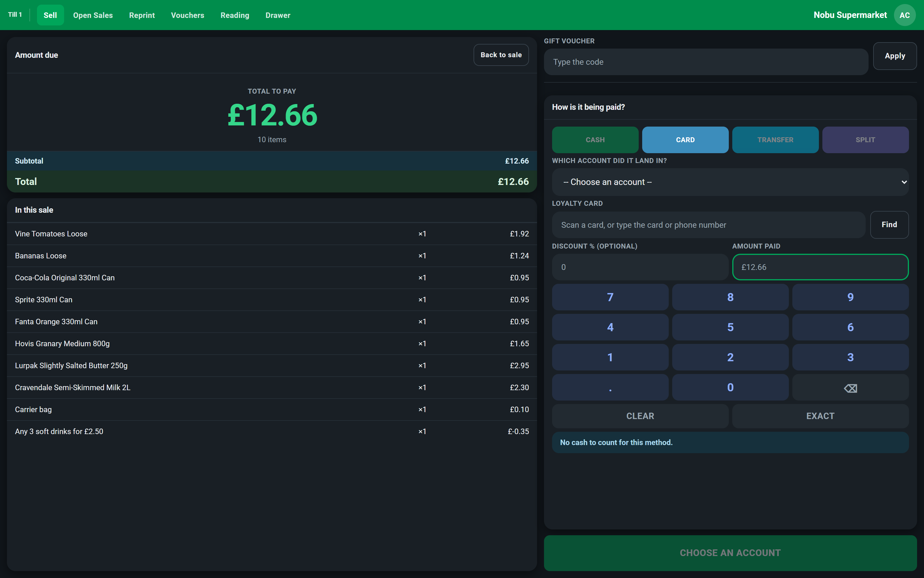This screenshot has height=578, width=924.
Task: Select the Lurpak Slightly Salted Butter line
Action: click(272, 366)
